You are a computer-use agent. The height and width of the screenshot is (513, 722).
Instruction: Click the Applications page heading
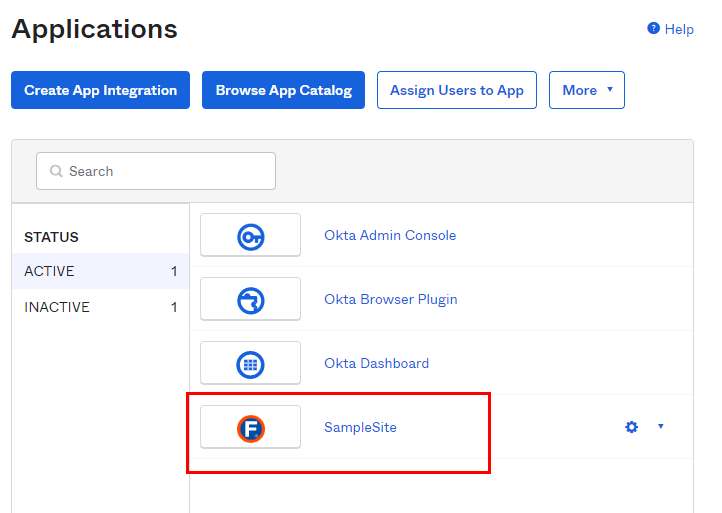tap(94, 29)
